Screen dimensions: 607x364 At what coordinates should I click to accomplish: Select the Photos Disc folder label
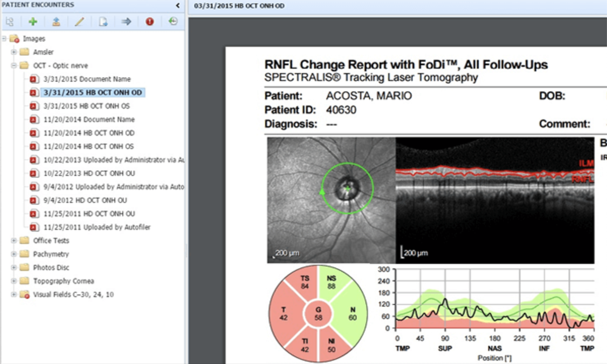coord(51,268)
